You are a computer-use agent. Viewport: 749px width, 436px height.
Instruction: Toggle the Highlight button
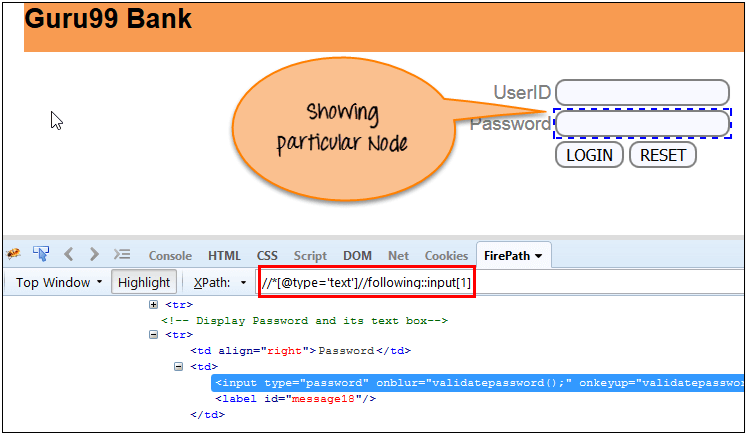click(144, 282)
